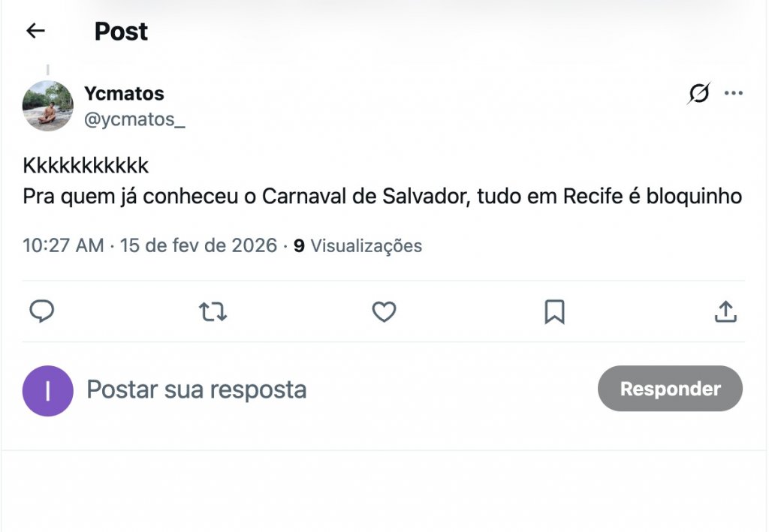Screen dimensions: 769x532
Task: Click the 10:27 AM timestamp
Action: click(63, 245)
